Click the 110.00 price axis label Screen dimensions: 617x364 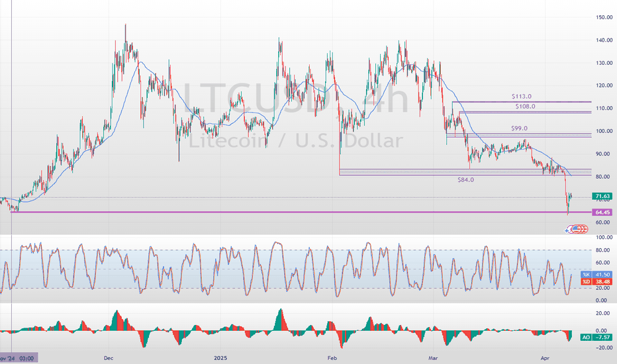coord(604,109)
